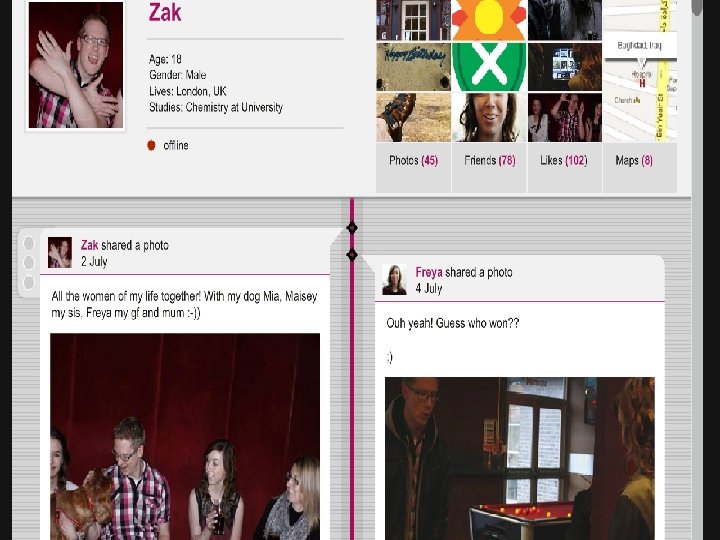Click Zak's small avatar in 2 July post

tap(60, 253)
